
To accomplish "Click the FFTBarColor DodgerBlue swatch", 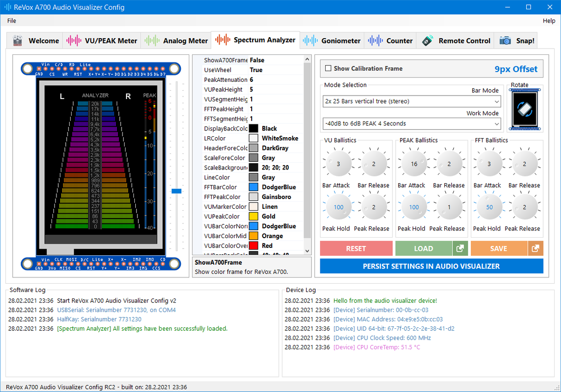I will pos(254,187).
